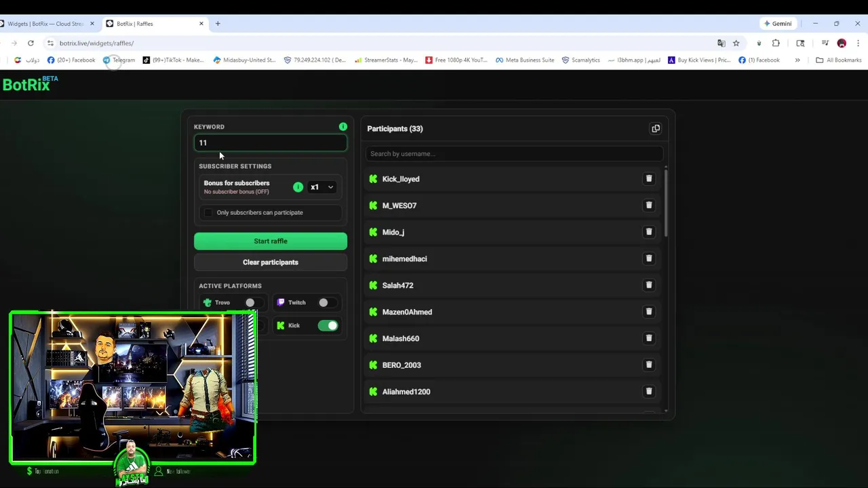Click the BotRix BETA logo
Viewport: 868px width, 488px height.
pyautogui.click(x=30, y=84)
